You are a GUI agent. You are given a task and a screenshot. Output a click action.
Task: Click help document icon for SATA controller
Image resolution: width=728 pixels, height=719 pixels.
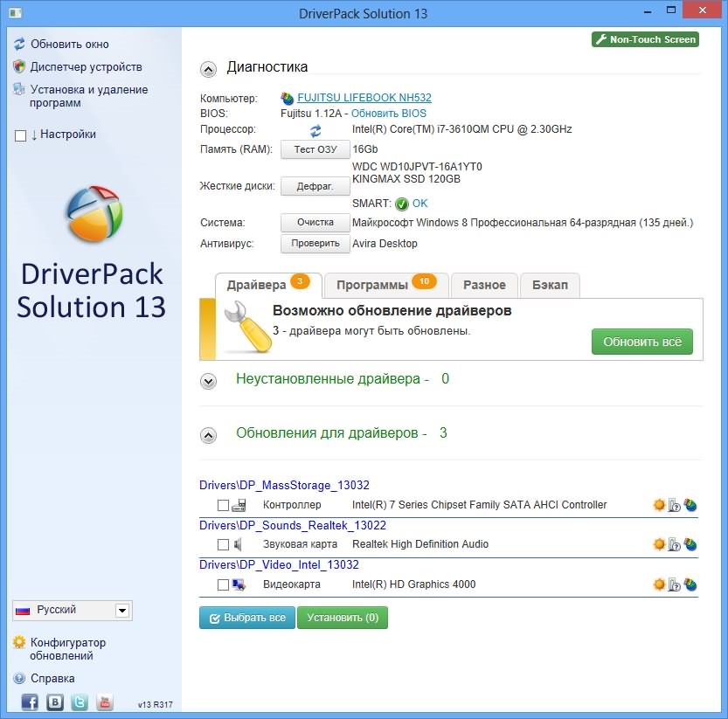pos(674,505)
